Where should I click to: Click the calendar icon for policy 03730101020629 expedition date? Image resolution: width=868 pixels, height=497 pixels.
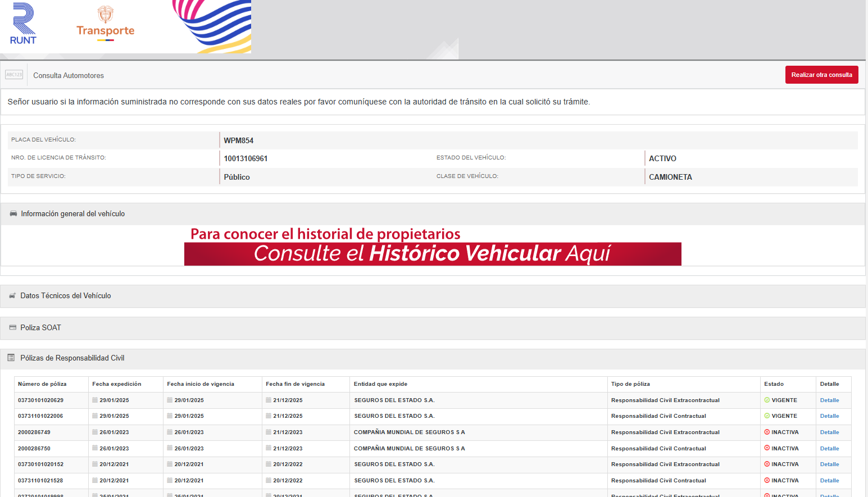pos(95,400)
